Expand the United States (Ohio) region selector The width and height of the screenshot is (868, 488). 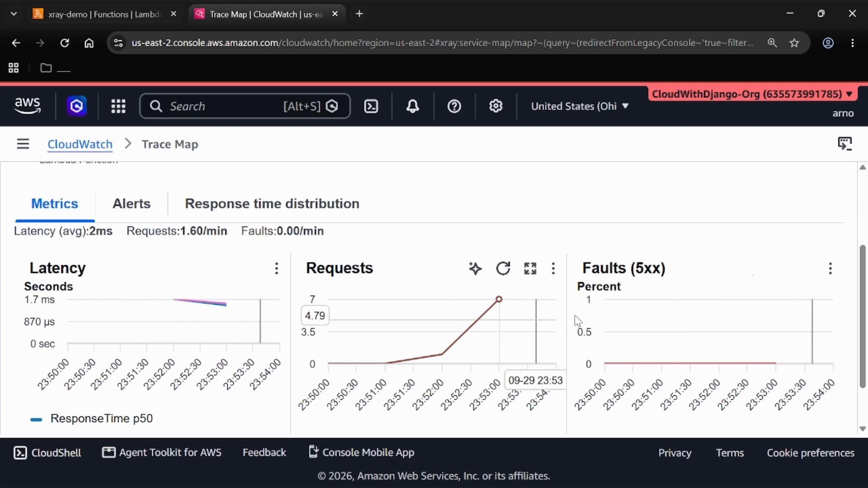coord(580,106)
